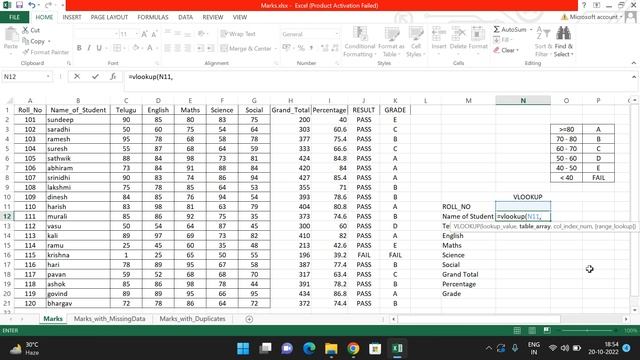Open the Name Box dropdown arrow
Viewport: 640px width, 360px height.
[48, 77]
